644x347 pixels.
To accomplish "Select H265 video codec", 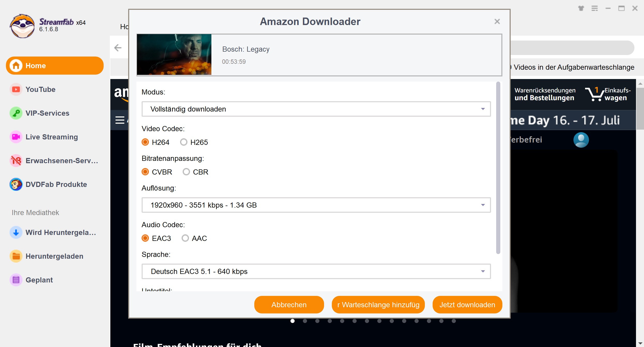I will (x=183, y=142).
